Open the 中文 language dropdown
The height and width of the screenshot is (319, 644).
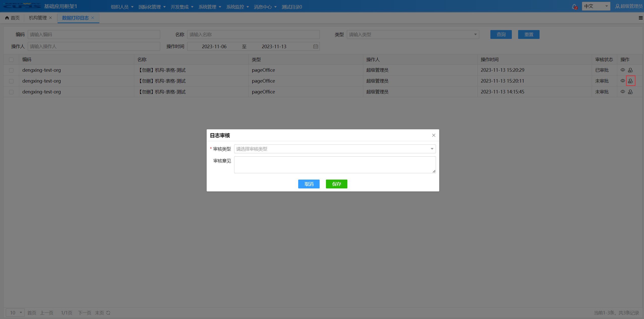pos(596,6)
